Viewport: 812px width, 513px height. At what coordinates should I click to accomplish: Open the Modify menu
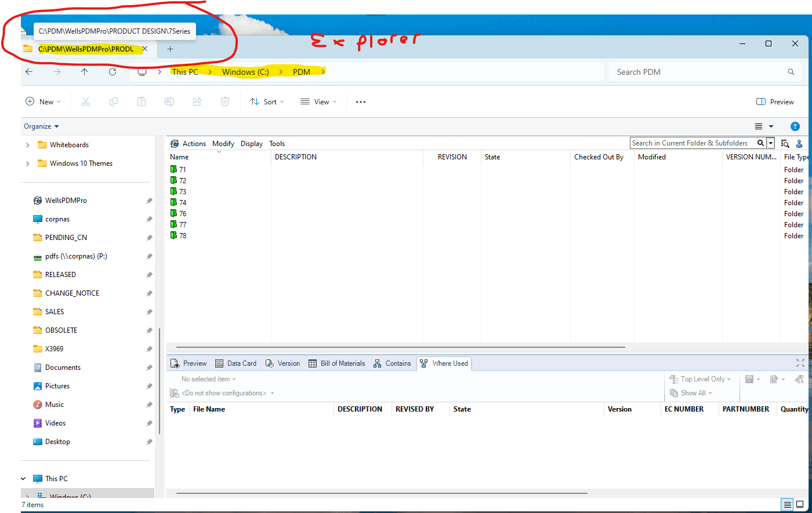tap(223, 143)
